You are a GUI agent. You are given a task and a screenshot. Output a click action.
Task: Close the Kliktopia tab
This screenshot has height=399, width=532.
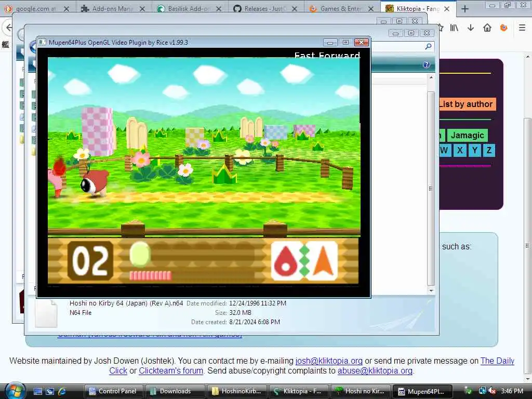coord(447,9)
